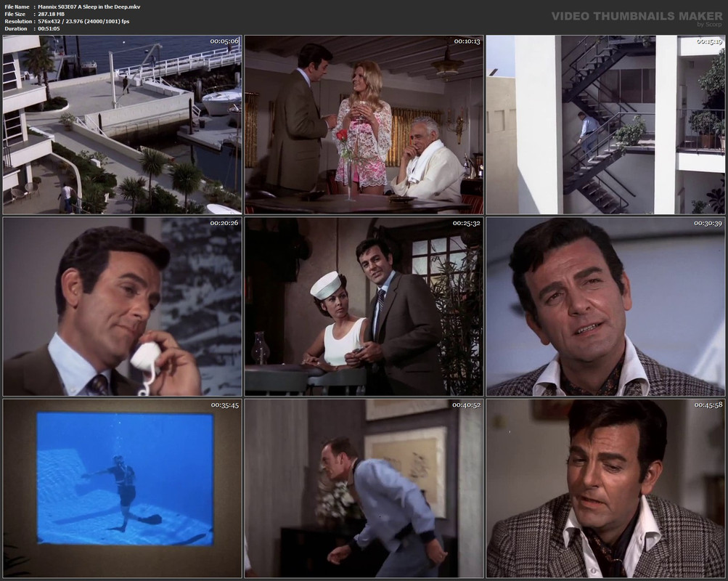Screen dimensions: 728x581
Task: Select the file name 'Mannix S03E07 A Sleep in the Deep.mkv'
Action: coord(89,7)
